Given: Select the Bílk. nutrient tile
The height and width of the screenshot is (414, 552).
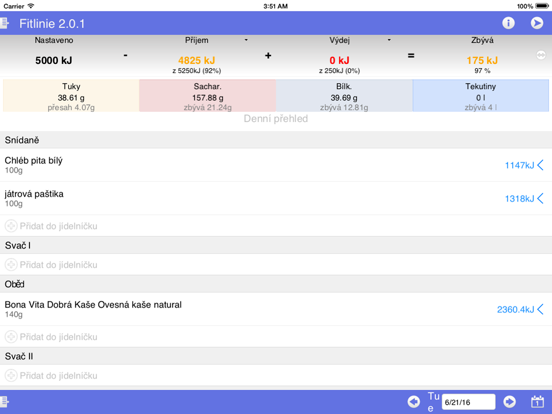Looking at the screenshot, I should 344,96.
